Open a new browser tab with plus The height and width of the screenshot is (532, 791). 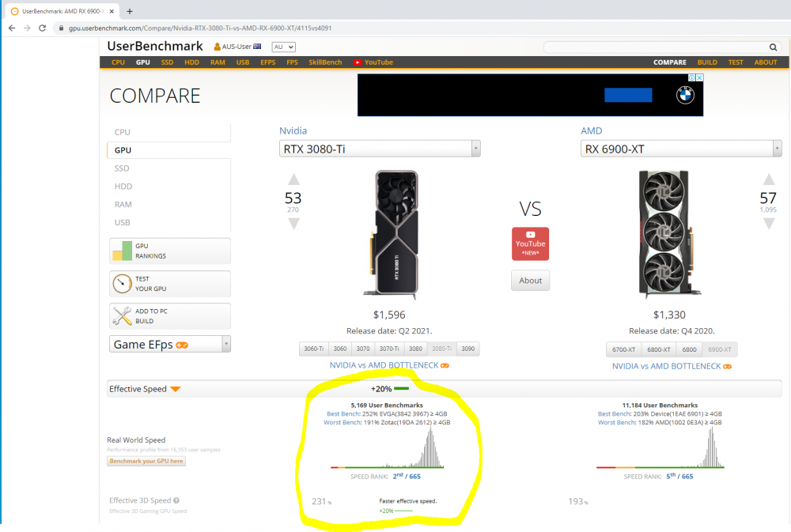[130, 11]
